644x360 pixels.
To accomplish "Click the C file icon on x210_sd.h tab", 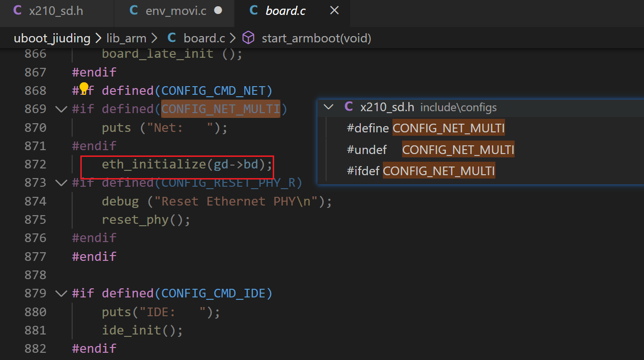I will point(17,11).
